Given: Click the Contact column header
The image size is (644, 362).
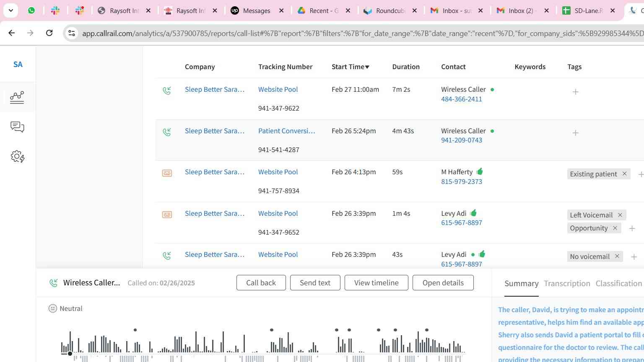Looking at the screenshot, I should (453, 67).
